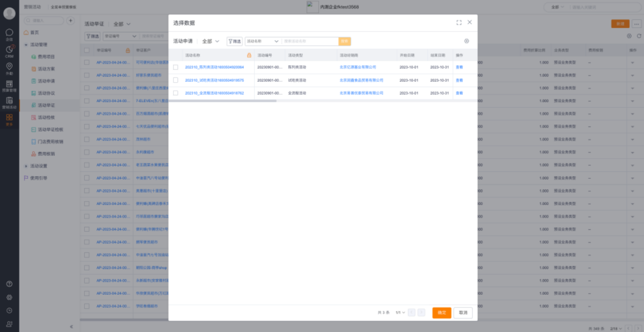The height and width of the screenshot is (332, 644).
Task: Open dealer link 北京亿源基业有限公司
Action: point(358,67)
